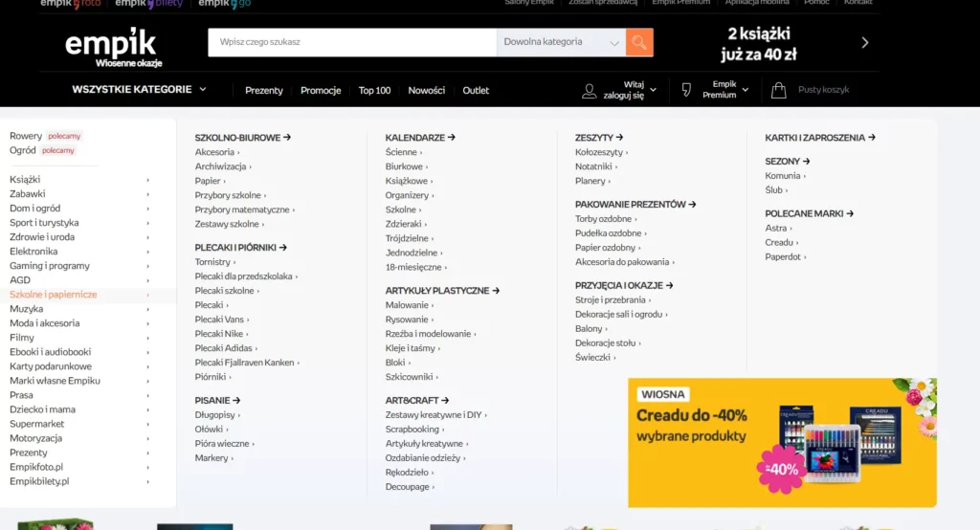Open the Plecaki Nike link

pyautogui.click(x=219, y=334)
